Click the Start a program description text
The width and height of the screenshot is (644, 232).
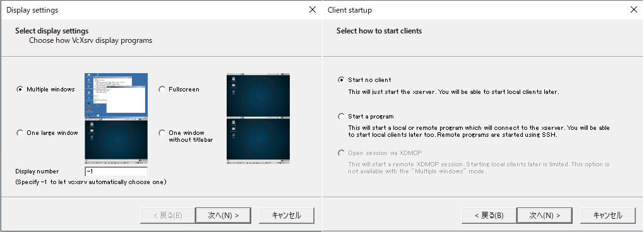pos(479,131)
